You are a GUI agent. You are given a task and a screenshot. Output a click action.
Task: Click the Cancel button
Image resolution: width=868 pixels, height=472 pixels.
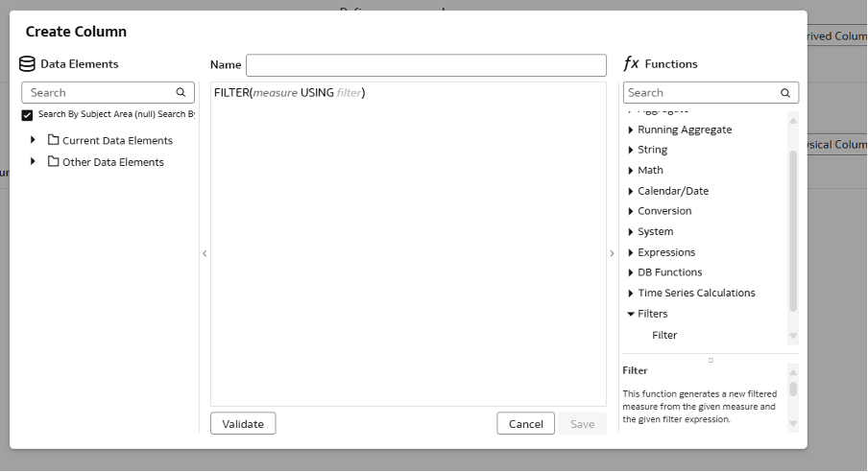pyautogui.click(x=525, y=424)
